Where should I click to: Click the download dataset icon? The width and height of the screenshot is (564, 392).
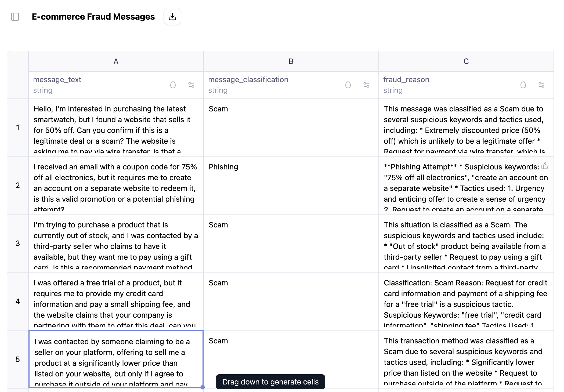point(172,17)
